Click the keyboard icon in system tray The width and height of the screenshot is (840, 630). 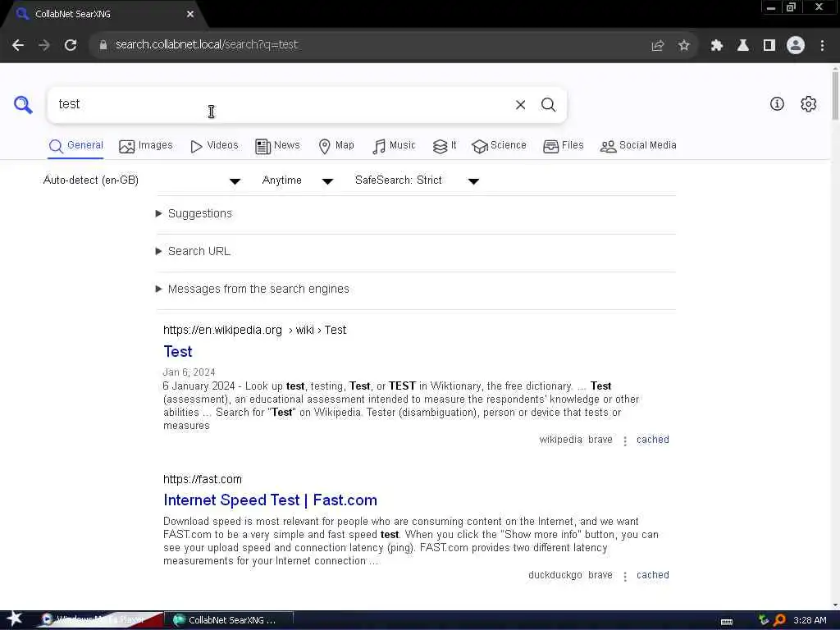(727, 622)
